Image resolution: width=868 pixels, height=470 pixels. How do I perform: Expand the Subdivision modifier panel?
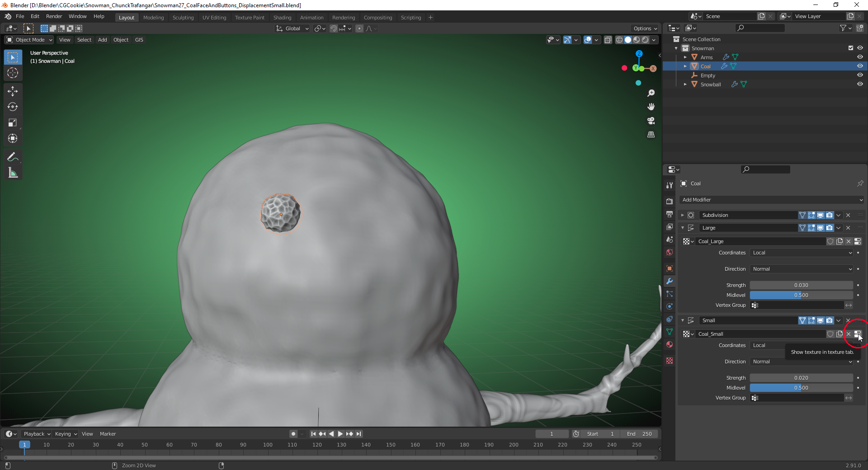[683, 215]
